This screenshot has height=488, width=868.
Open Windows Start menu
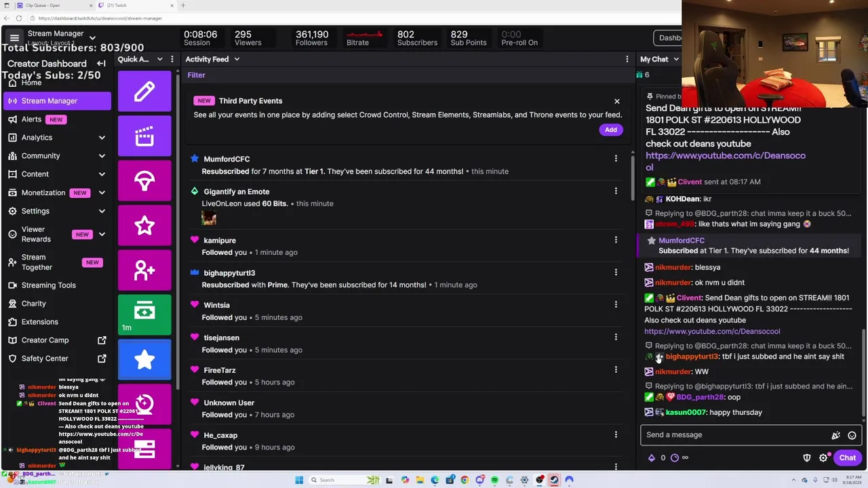(x=299, y=480)
